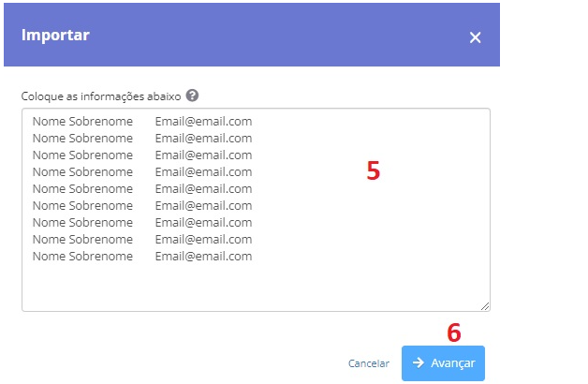
Task: Click the Importar dialog title
Action: [x=55, y=36]
